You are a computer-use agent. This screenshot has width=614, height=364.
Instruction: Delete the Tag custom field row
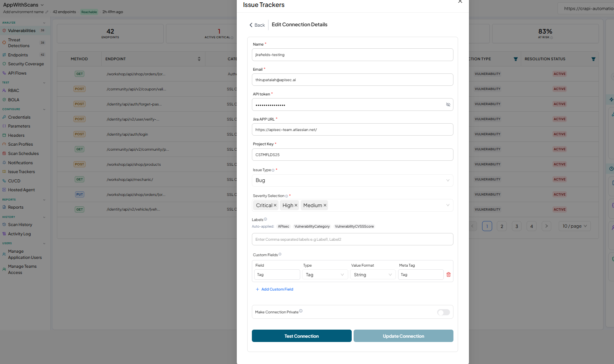pos(448,275)
